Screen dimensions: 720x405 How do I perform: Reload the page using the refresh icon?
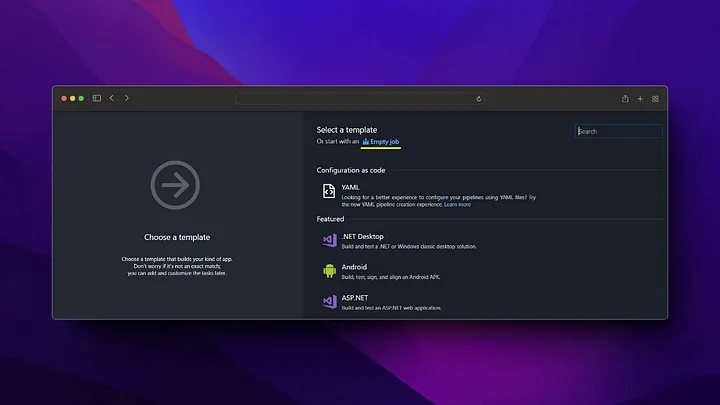(x=478, y=99)
